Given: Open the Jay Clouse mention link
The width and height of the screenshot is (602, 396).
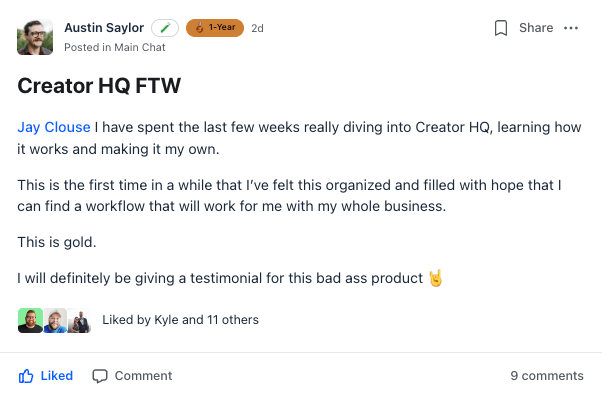Looking at the screenshot, I should (x=54, y=127).
